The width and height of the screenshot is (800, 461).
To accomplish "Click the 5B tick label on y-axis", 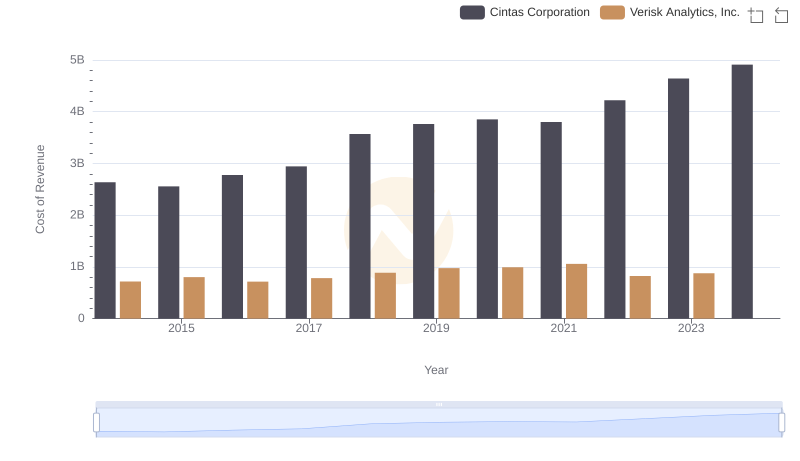I will [77, 60].
